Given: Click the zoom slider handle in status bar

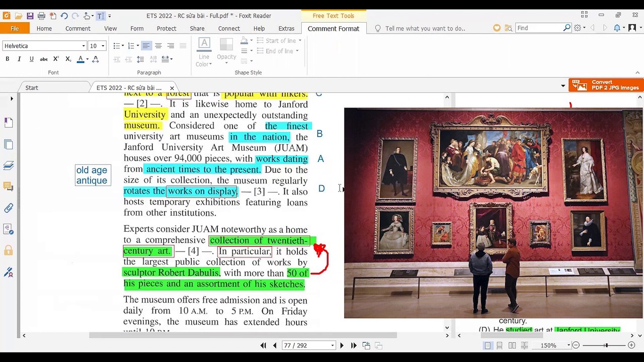Looking at the screenshot, I should [606, 345].
